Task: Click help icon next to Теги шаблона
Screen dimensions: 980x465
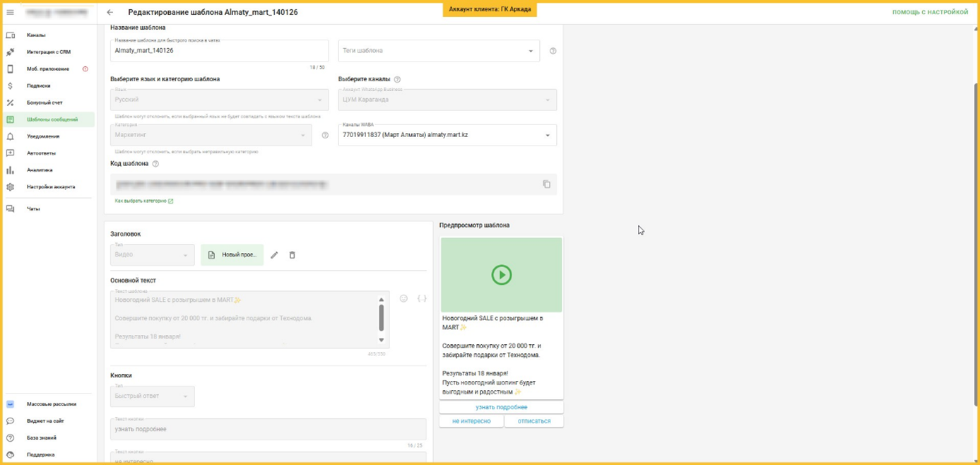Action: tap(553, 51)
